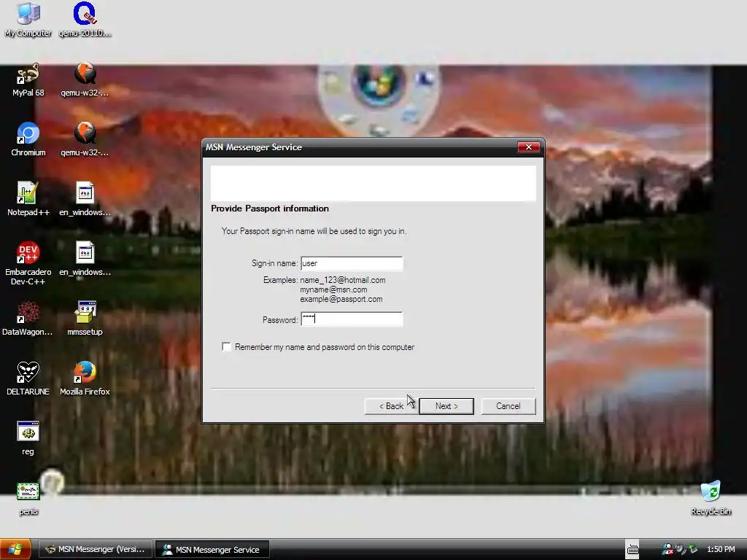Launch Embarcadero Dev-C++ shortcut
Screen dimensions: 747x560
pos(28,263)
